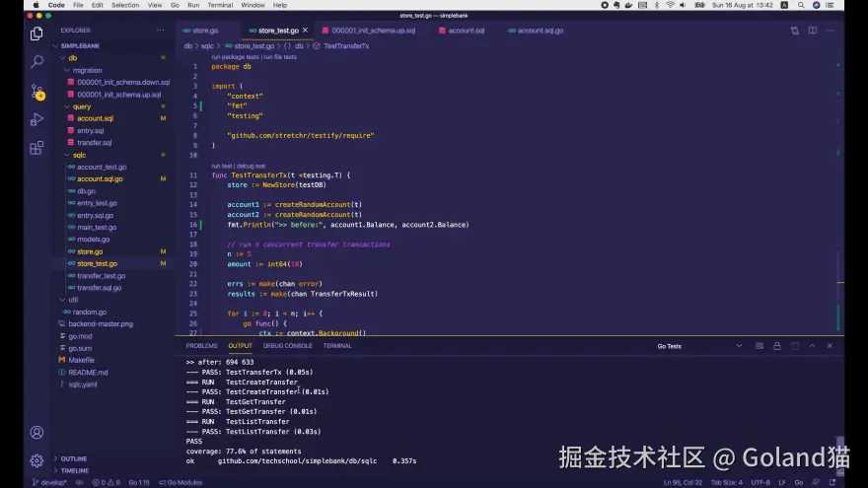Open Explorer more actions ellipsis

click(160, 31)
